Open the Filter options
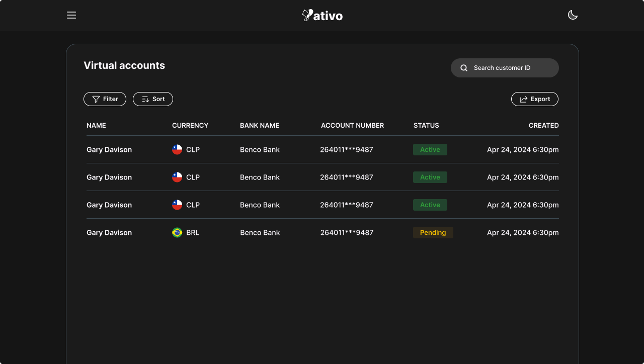644x364 pixels. click(x=105, y=99)
